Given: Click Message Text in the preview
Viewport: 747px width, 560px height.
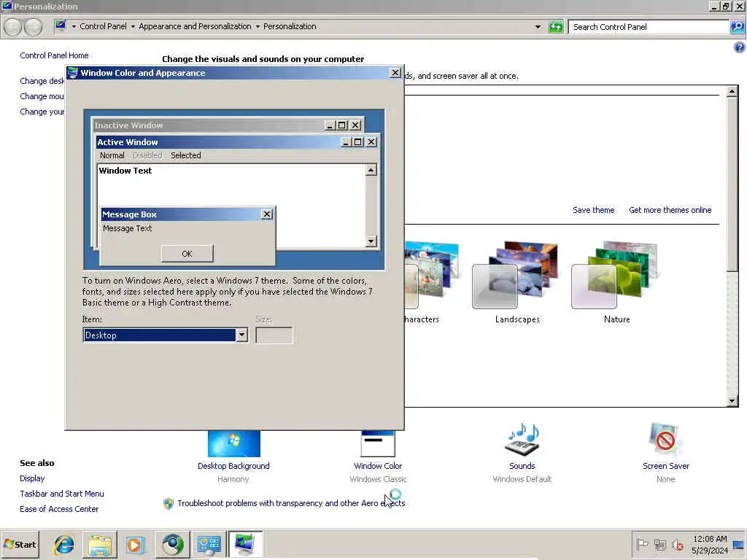Looking at the screenshot, I should pos(127,228).
